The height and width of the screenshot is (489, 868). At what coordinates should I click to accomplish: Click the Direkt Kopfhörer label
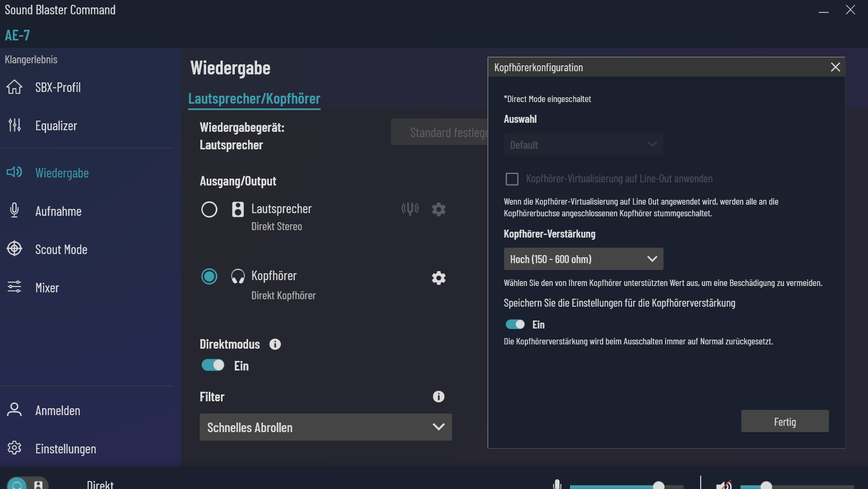[x=284, y=296]
